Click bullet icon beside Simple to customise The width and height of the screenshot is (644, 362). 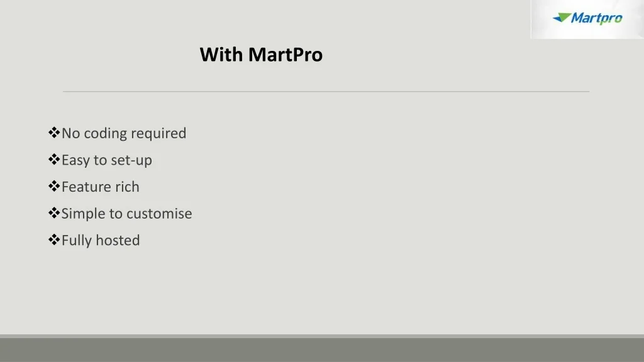click(x=53, y=213)
